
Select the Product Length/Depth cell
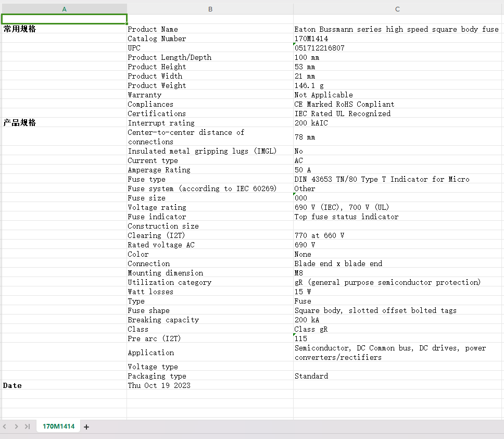pos(210,57)
